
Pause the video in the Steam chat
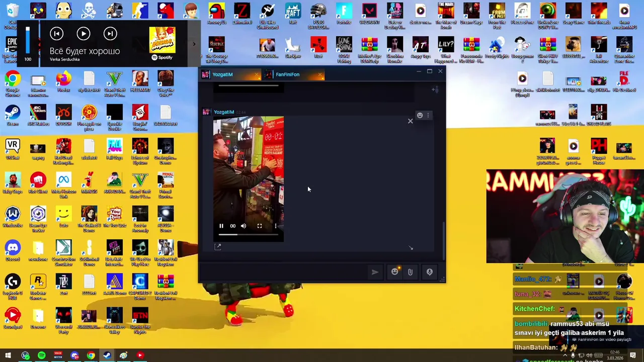[x=221, y=226]
